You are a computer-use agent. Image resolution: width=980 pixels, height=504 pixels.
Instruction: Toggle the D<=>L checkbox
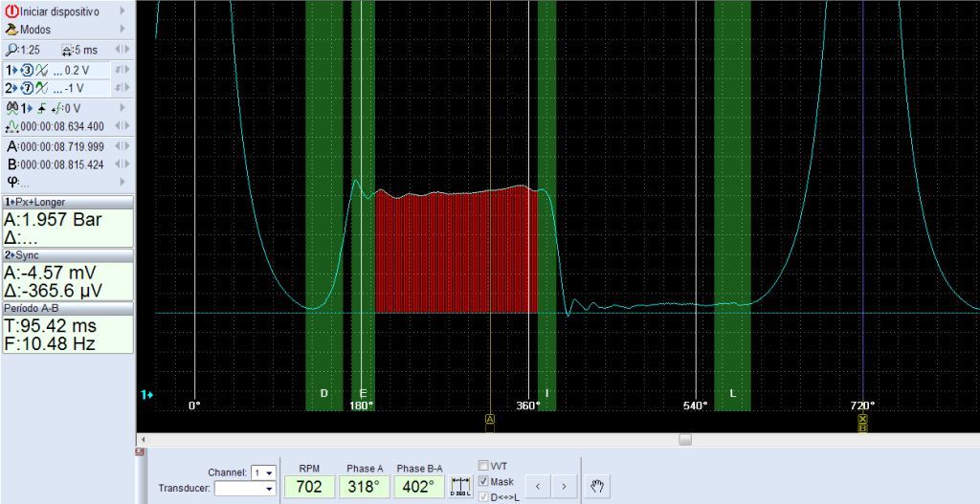pos(483,496)
